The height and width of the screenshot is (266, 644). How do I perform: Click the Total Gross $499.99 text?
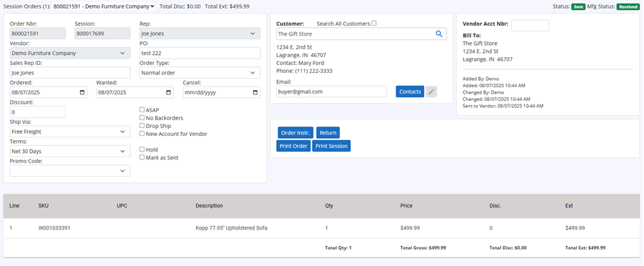[423, 248]
